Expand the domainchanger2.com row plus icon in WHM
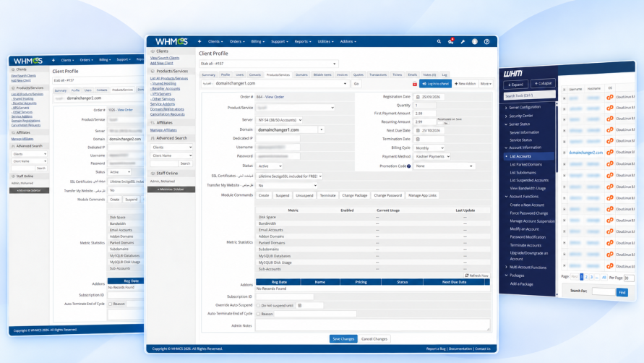Screen dimensions: 644x363 click(x=564, y=153)
